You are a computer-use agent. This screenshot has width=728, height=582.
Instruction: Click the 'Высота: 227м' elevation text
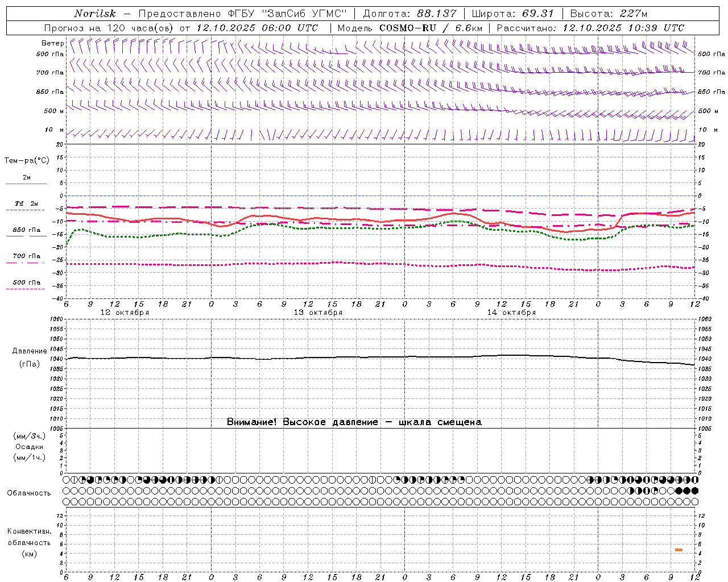pyautogui.click(x=609, y=14)
